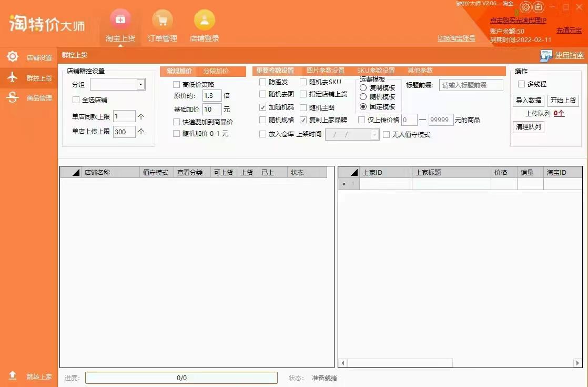This screenshot has height=387, width=588.
Task: Click the 商品管理 icon in sidebar
Action: [x=13, y=97]
